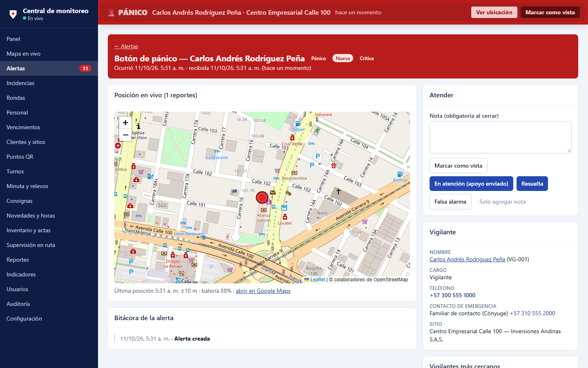The width and height of the screenshot is (588, 368).
Task: Select Alertas in the sidebar
Action: click(49, 68)
